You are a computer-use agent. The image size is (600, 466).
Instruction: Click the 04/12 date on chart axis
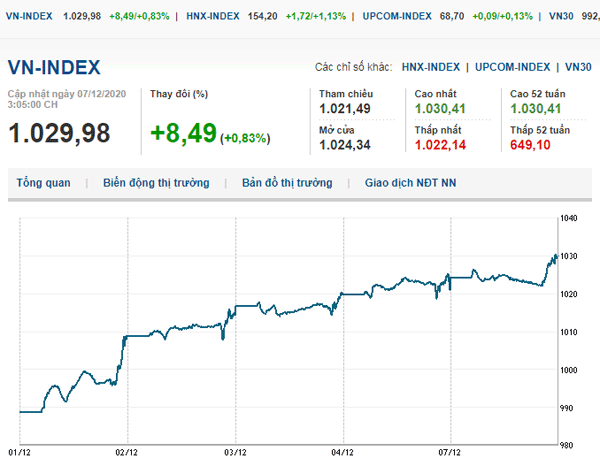[x=342, y=453]
